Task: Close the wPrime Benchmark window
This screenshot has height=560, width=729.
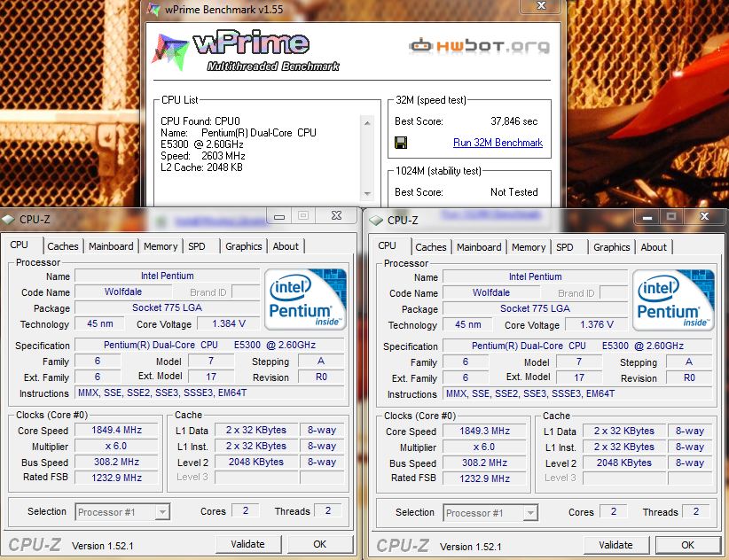Action: (x=541, y=6)
